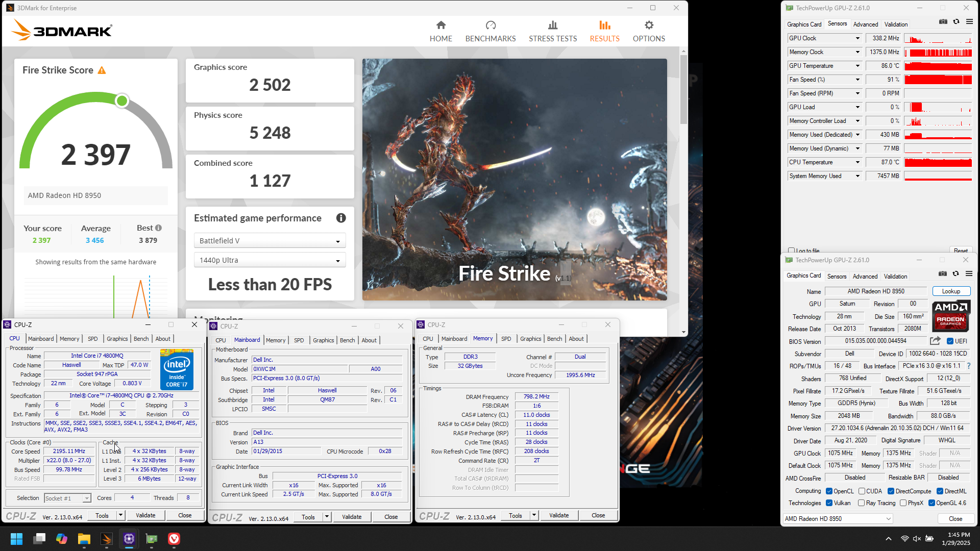This screenshot has width=980, height=551.
Task: Open the RESULTS chart icon
Action: [605, 26]
